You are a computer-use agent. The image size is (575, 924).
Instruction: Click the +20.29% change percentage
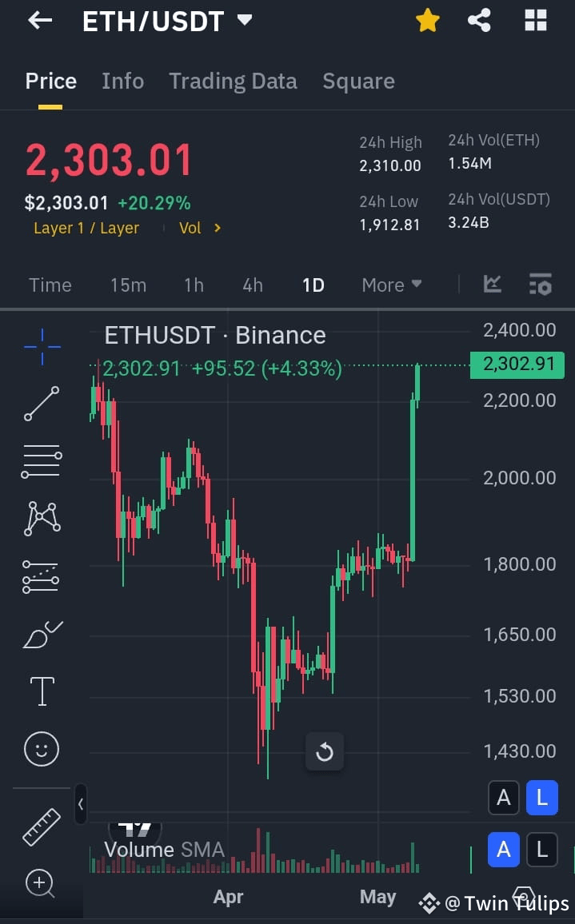click(x=154, y=203)
